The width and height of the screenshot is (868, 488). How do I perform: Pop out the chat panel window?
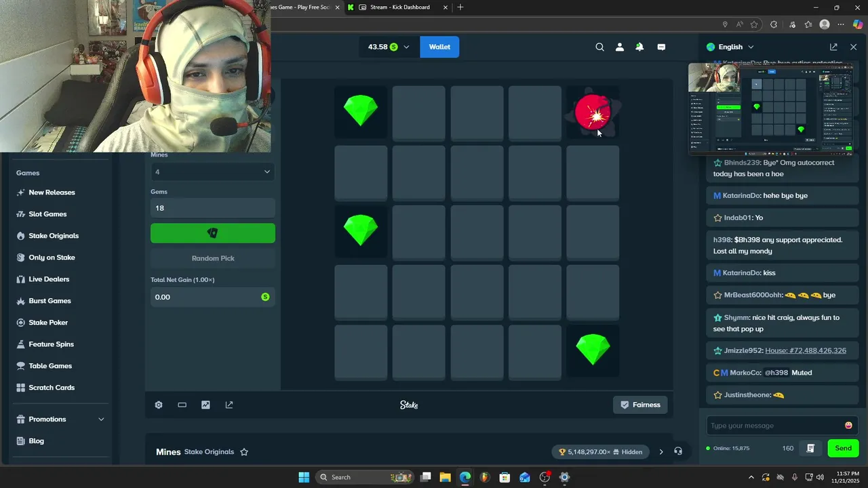[833, 47]
